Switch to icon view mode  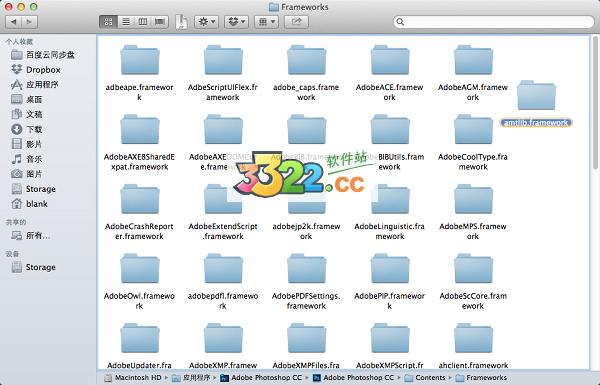[x=108, y=22]
